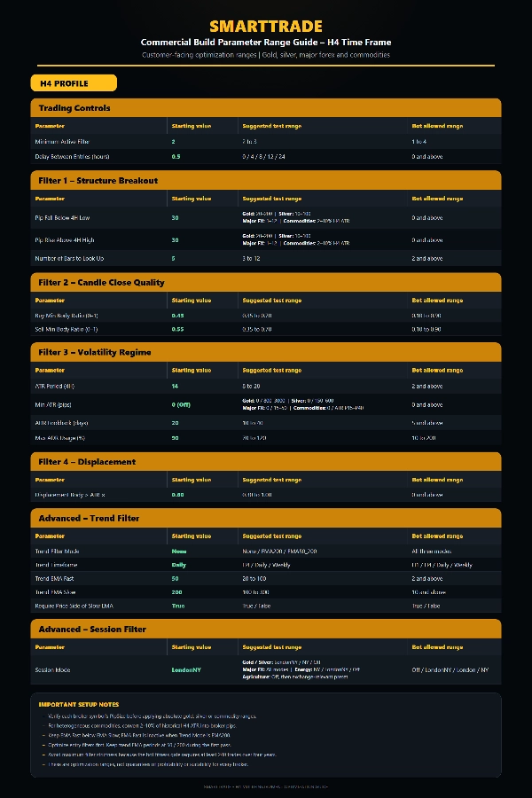
Task: Click the Commercial Build Parameter Range Guide subtitle
Action: coord(266,43)
